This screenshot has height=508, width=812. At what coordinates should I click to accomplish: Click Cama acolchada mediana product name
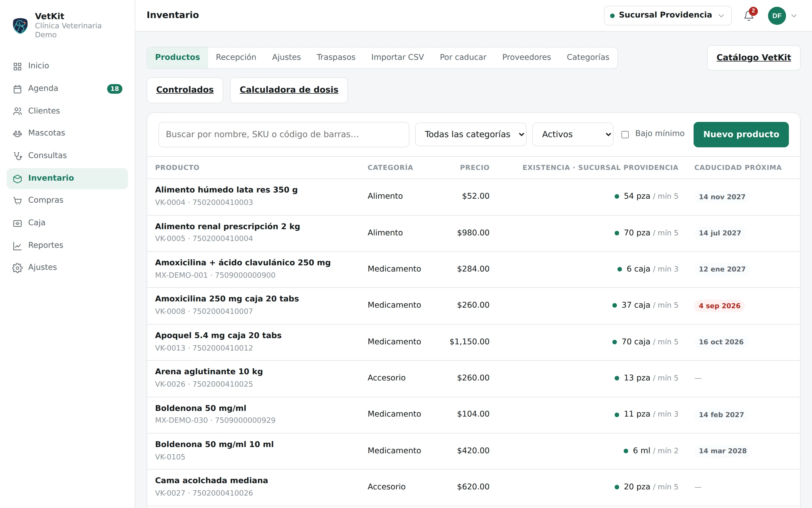click(x=211, y=480)
